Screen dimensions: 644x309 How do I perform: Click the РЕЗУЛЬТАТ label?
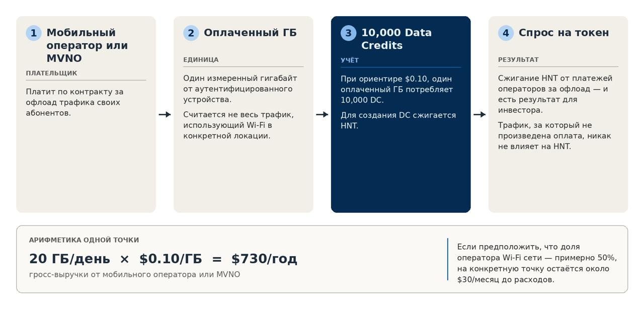point(518,60)
